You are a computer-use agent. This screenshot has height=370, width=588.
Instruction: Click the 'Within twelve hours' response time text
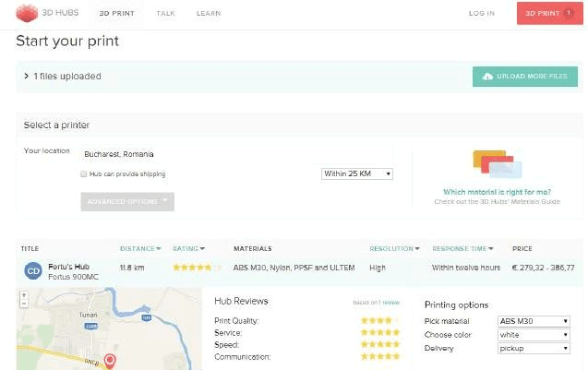click(x=466, y=268)
